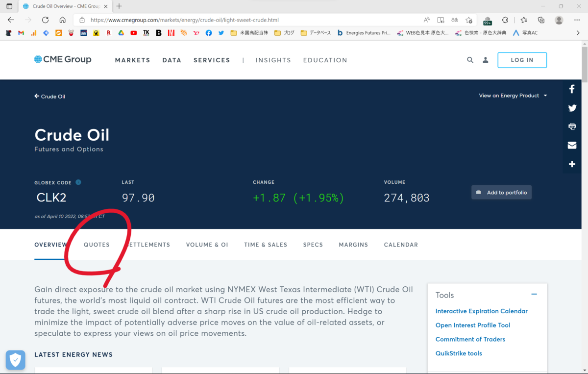
Task: Click the read aloud icon in address bar
Action: [427, 20]
